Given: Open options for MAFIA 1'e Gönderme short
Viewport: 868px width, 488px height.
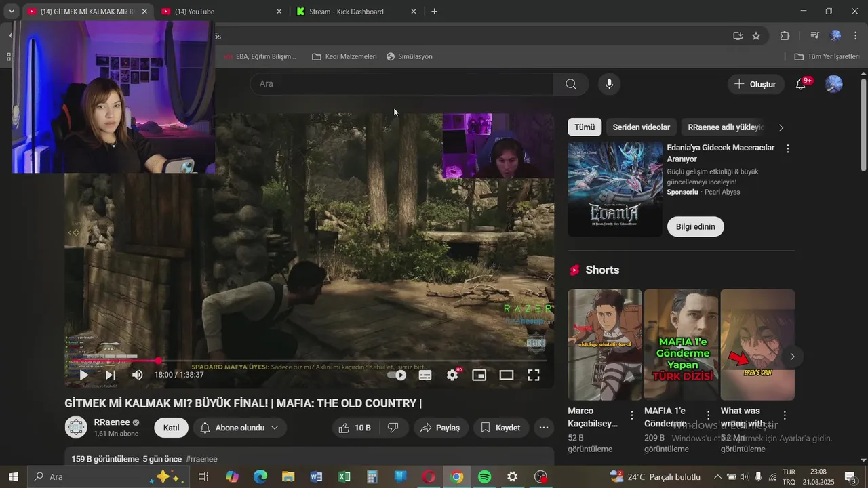Looking at the screenshot, I should (x=708, y=415).
